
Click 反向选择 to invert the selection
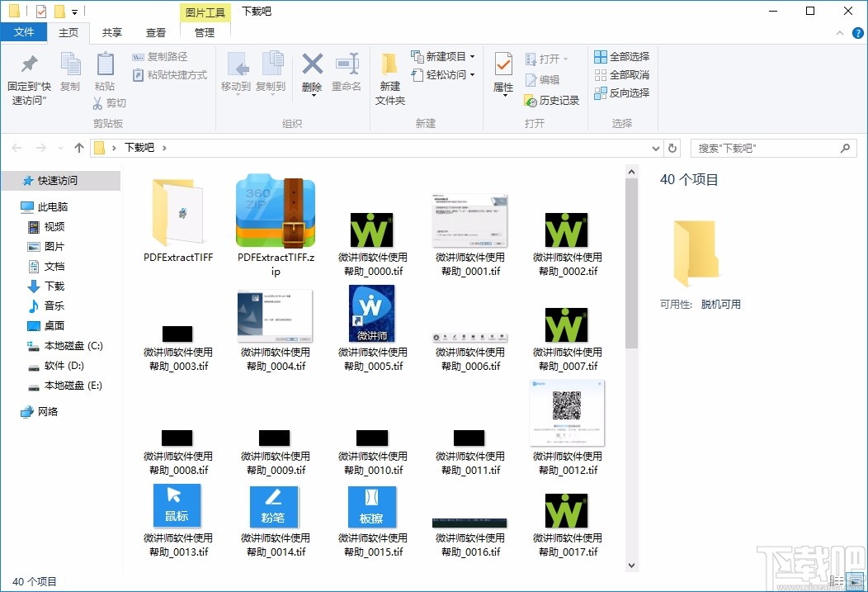point(620,92)
